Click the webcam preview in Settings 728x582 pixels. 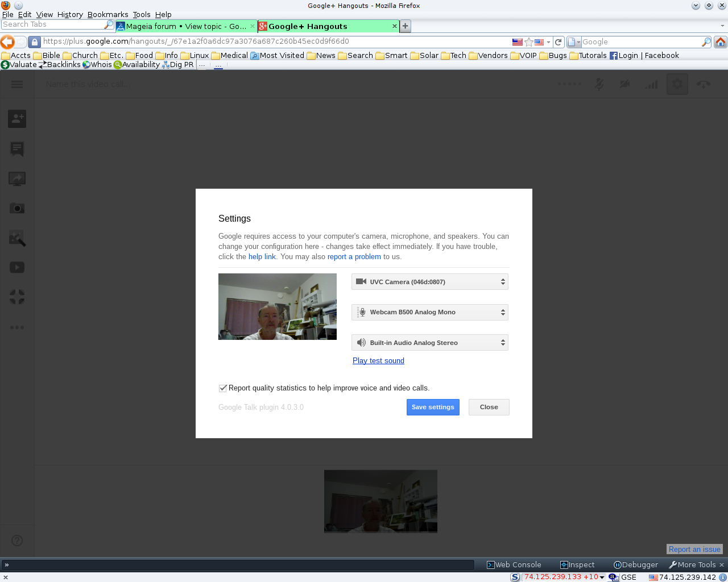278,306
